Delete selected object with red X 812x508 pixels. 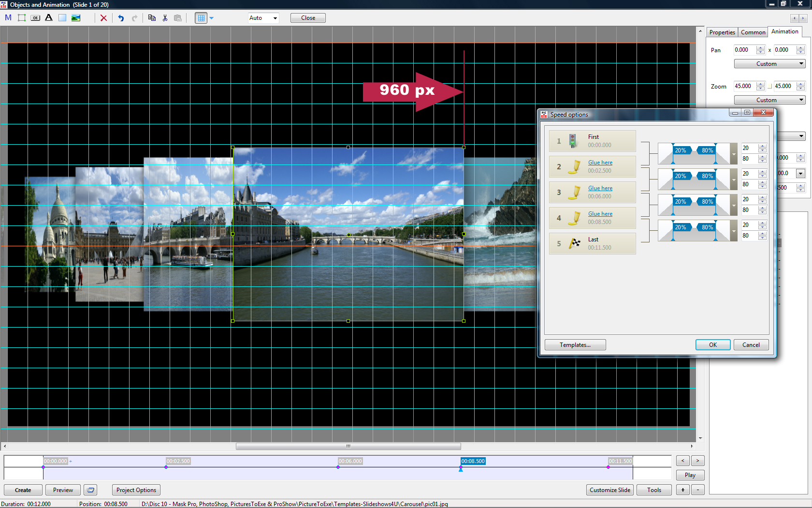pos(103,18)
